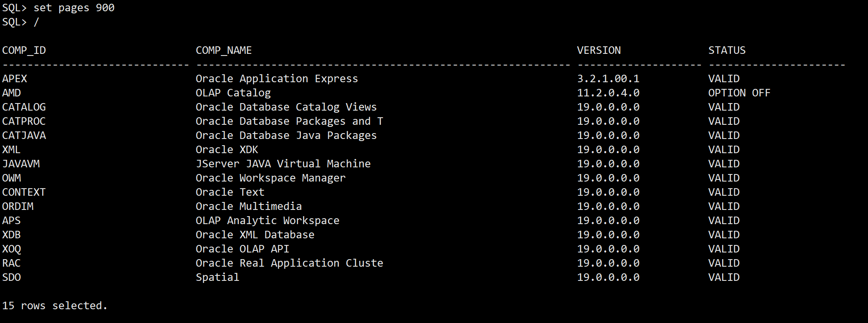Select 'OLAP Analytic Workspace' text
The image size is (868, 323).
coord(268,221)
